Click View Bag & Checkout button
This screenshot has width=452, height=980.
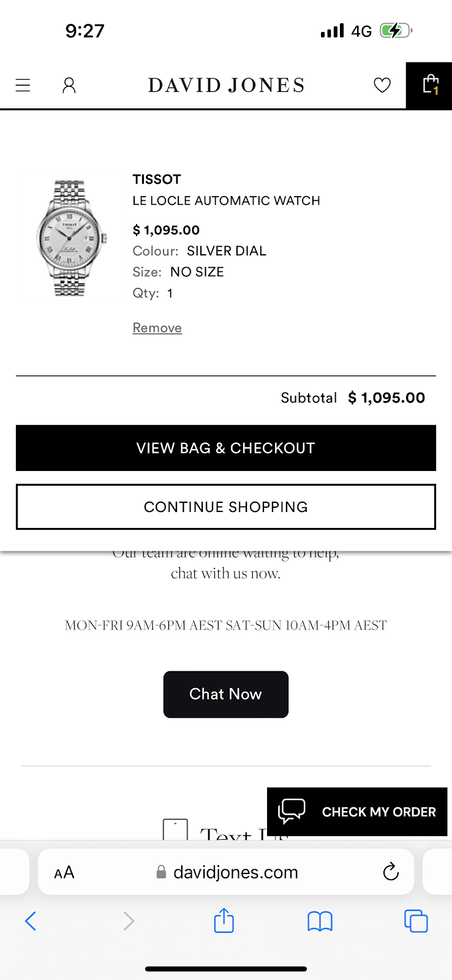tap(226, 448)
